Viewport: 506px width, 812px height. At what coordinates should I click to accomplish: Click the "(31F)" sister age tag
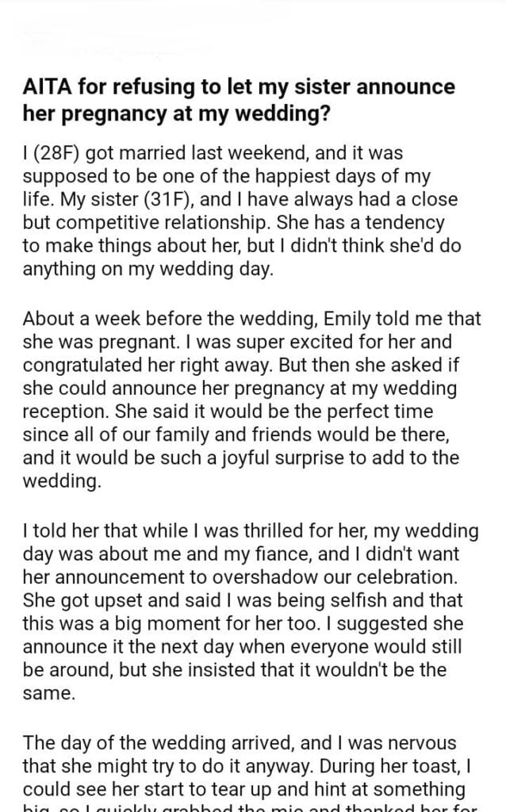point(163,201)
